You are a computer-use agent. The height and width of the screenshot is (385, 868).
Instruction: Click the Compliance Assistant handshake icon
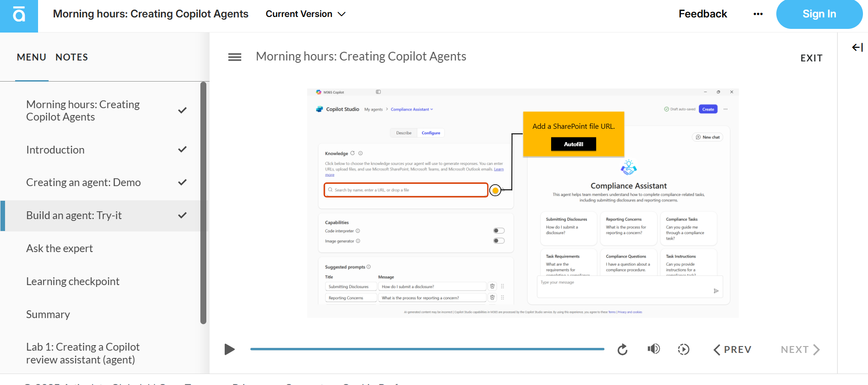629,168
